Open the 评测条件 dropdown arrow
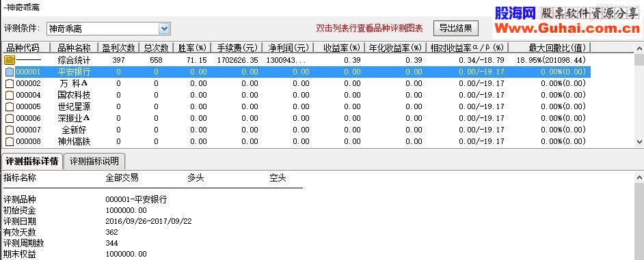644x260 pixels. [164, 29]
